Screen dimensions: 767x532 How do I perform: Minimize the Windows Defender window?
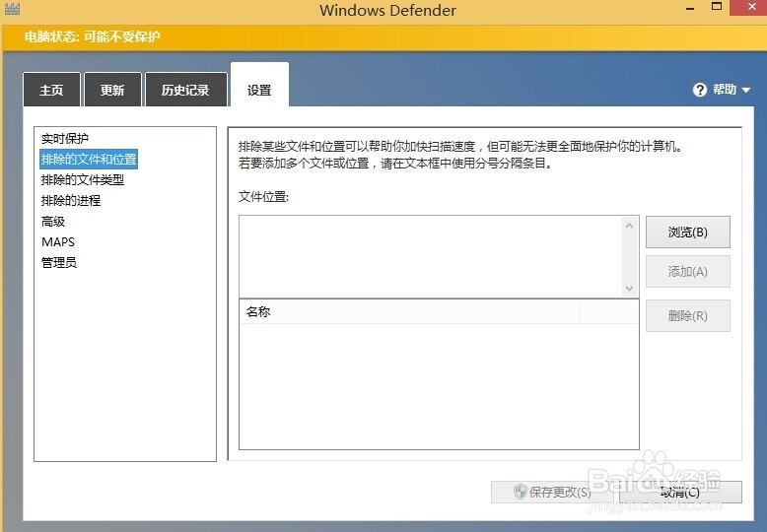690,8
